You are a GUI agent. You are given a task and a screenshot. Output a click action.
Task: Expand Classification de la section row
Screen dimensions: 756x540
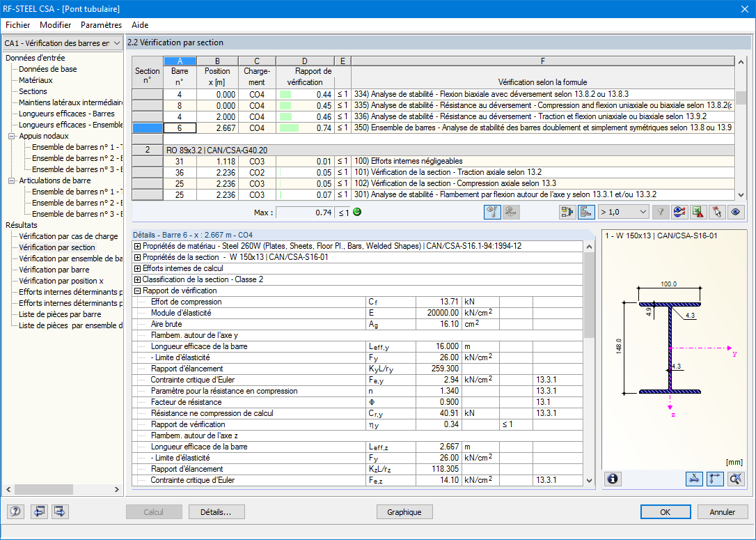pyautogui.click(x=137, y=279)
